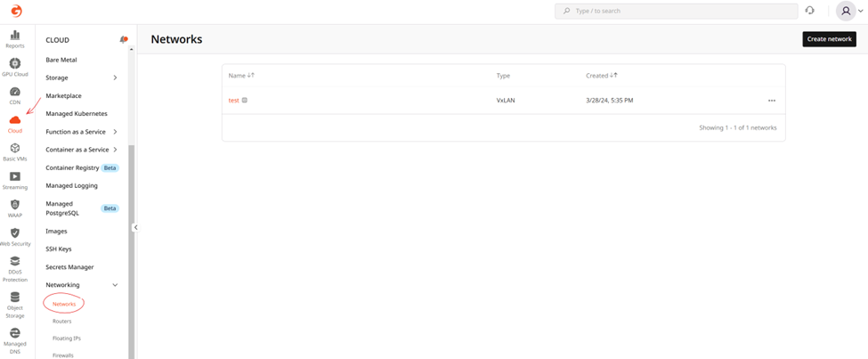Viewport: 868px width, 359px height.
Task: Open CDN section
Action: coord(15,96)
